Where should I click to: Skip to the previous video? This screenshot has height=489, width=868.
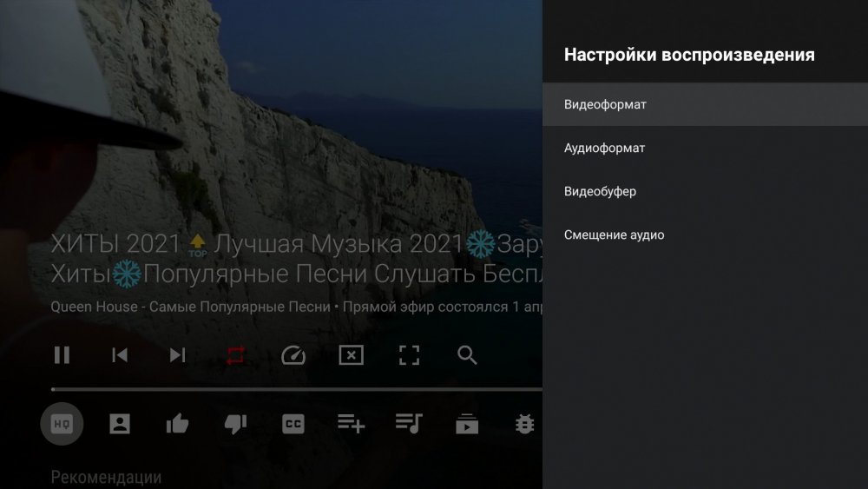pyautogui.click(x=120, y=355)
